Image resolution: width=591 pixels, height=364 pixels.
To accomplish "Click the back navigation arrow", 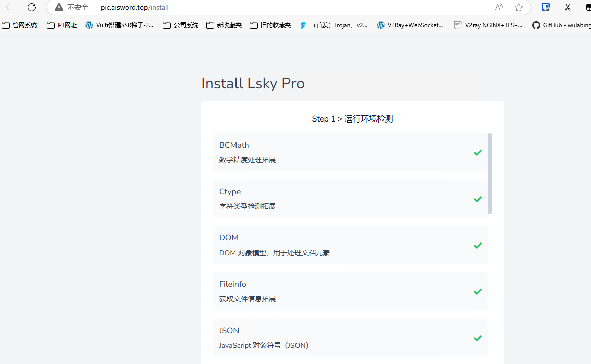I will 10,7.
